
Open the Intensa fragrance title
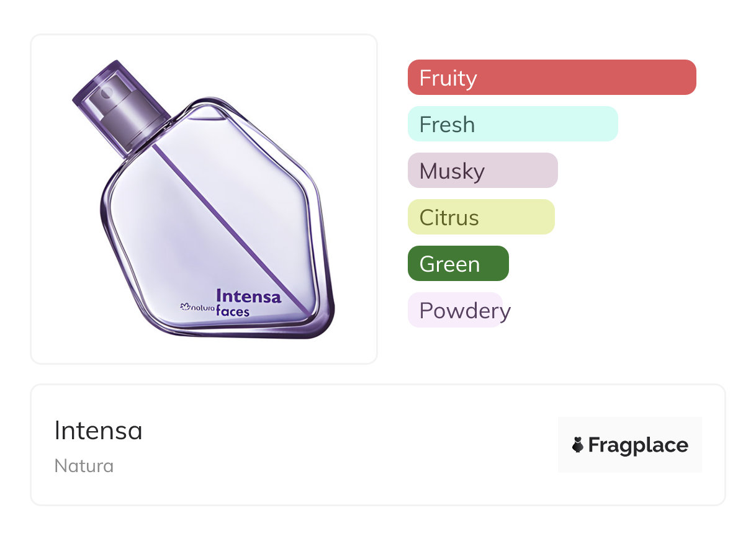pyautogui.click(x=99, y=431)
